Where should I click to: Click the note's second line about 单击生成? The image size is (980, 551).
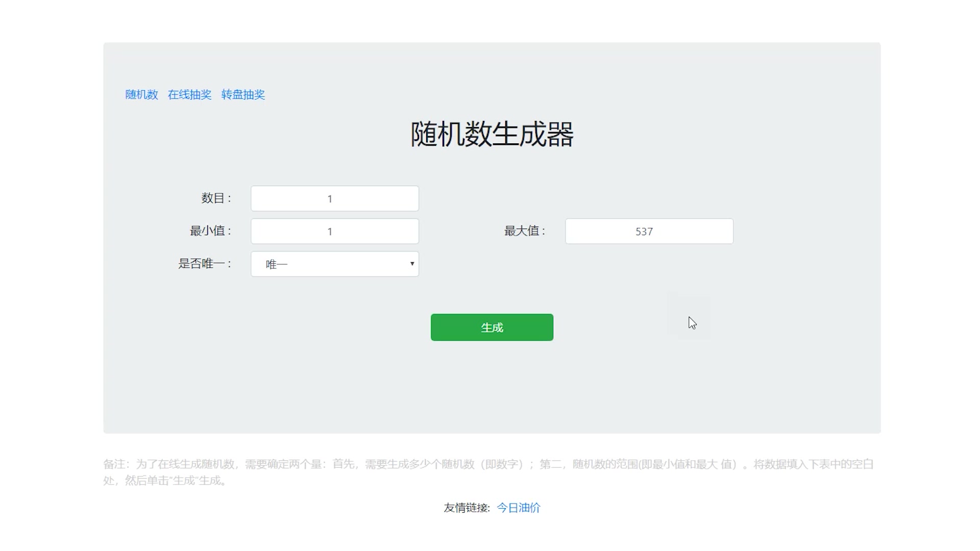point(165,481)
